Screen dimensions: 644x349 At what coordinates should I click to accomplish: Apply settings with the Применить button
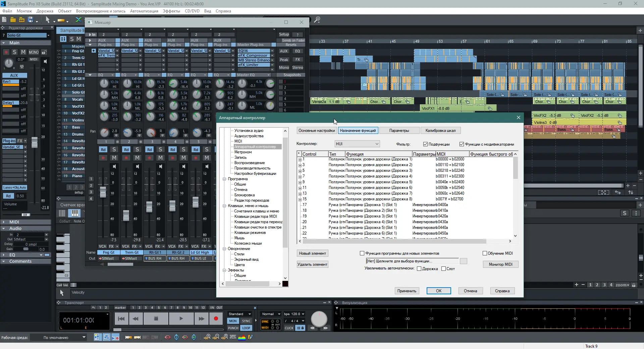coord(407,291)
